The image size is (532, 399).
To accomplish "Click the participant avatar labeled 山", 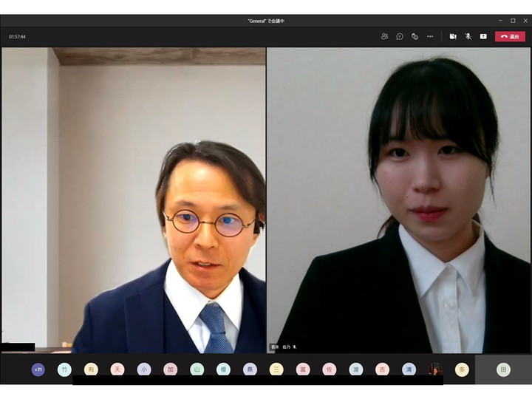I will 197,369.
